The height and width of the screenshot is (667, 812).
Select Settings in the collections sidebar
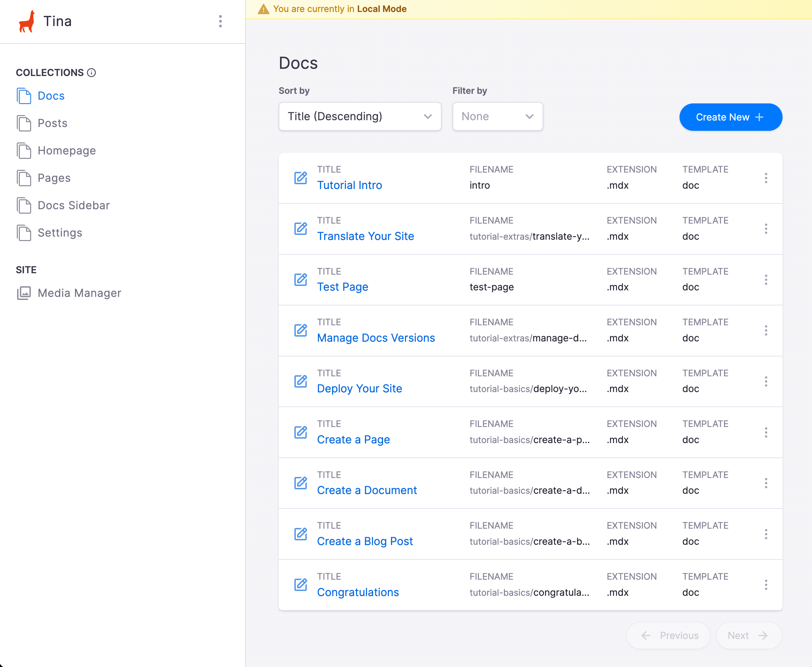(x=60, y=233)
